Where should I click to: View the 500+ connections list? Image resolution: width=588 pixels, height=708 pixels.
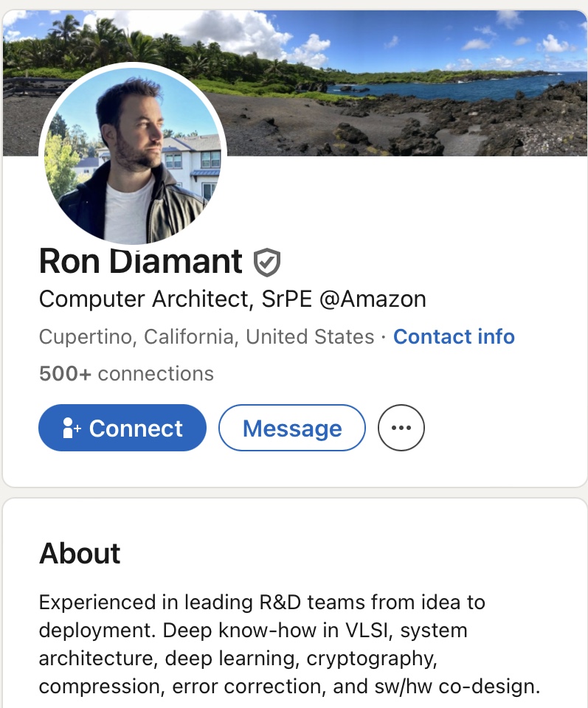coord(126,374)
